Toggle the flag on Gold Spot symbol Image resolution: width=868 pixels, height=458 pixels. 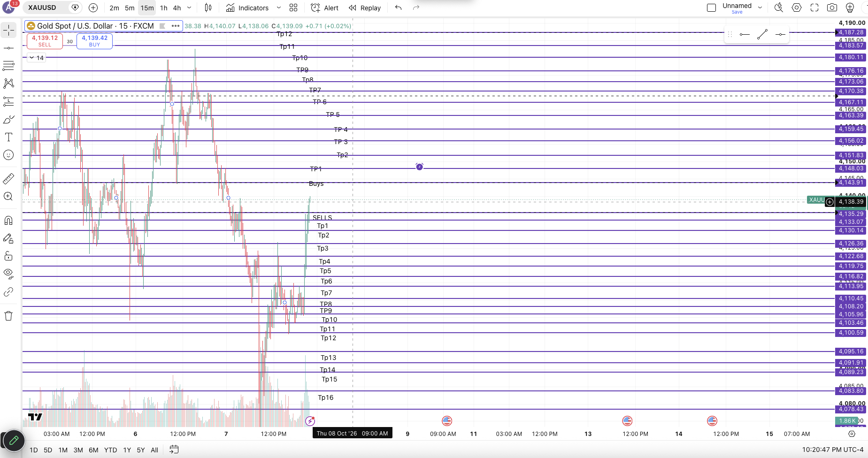[x=162, y=26]
